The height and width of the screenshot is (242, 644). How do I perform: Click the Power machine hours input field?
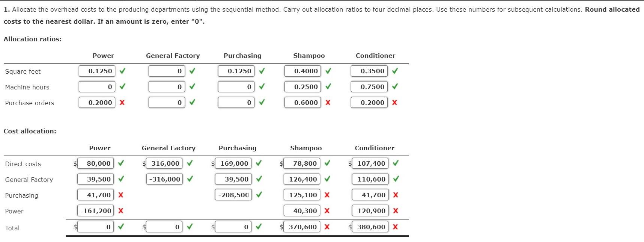click(x=96, y=86)
